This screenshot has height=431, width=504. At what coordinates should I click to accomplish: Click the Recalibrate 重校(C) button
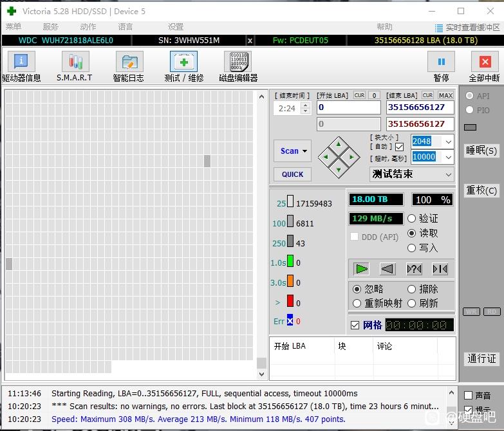click(481, 190)
